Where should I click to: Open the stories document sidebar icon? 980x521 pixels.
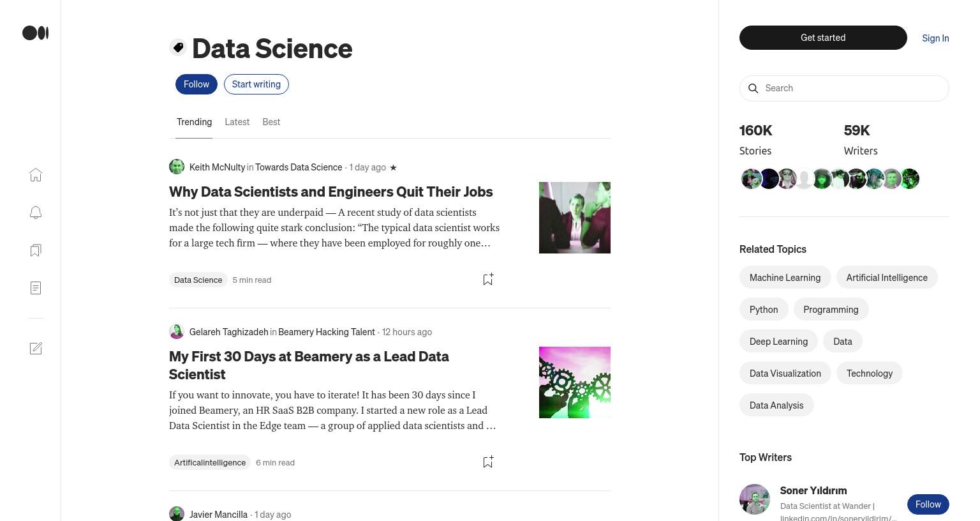coord(36,288)
